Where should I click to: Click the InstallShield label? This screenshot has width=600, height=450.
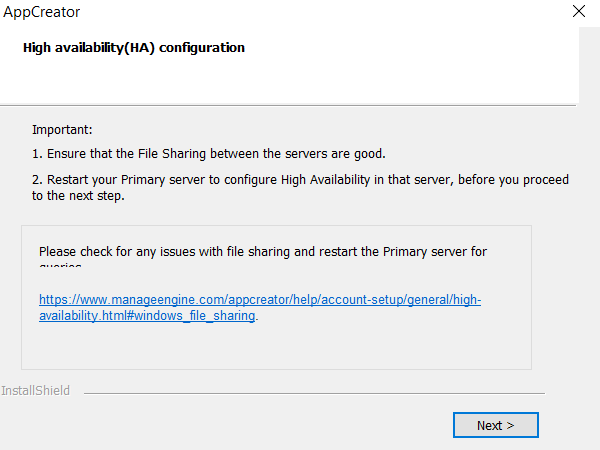tap(36, 390)
